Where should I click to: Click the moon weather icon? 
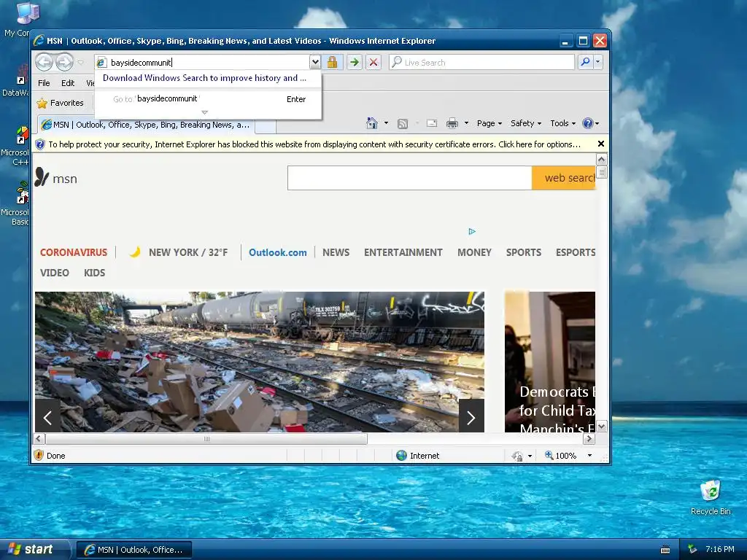(x=135, y=252)
